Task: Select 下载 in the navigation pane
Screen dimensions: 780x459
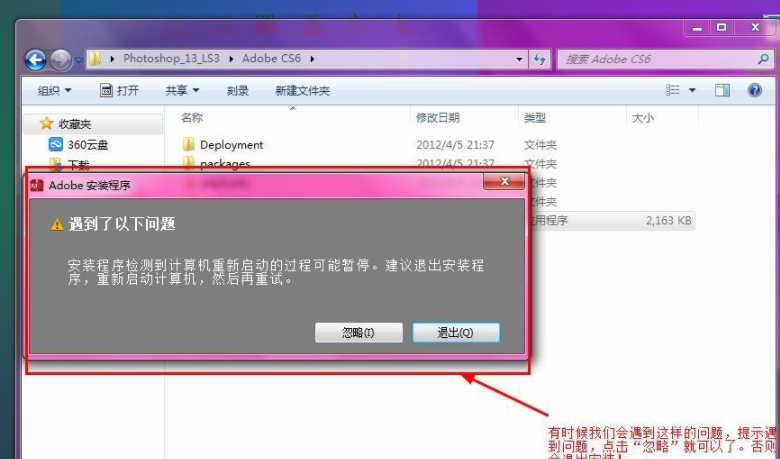Action: coord(78,164)
